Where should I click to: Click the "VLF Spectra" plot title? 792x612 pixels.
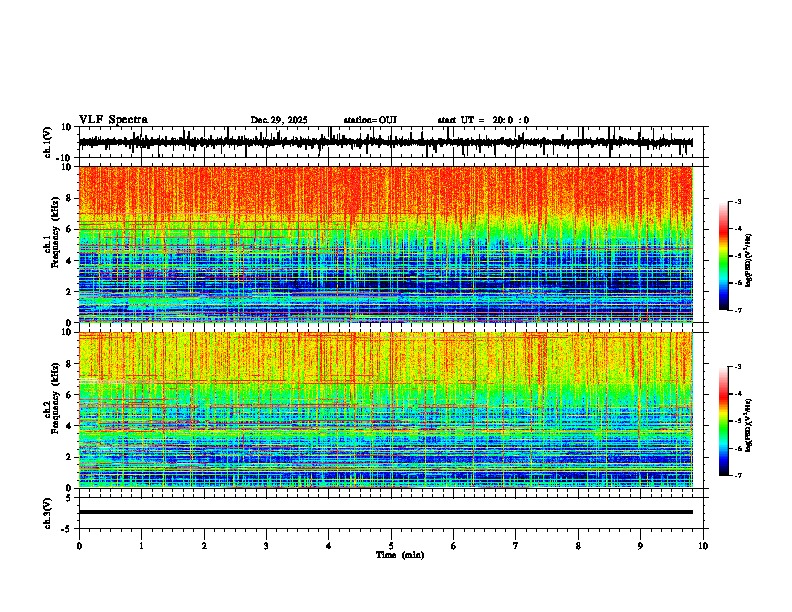[113, 120]
